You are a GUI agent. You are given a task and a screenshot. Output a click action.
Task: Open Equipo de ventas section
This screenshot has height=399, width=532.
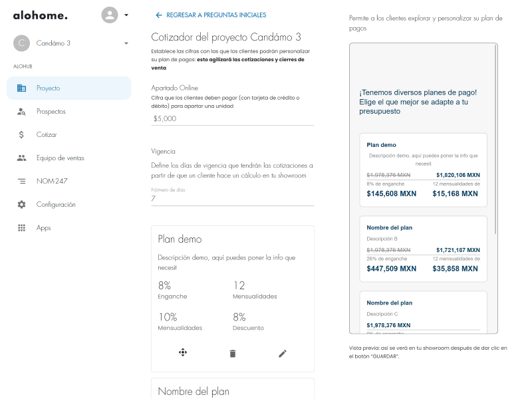[69, 158]
